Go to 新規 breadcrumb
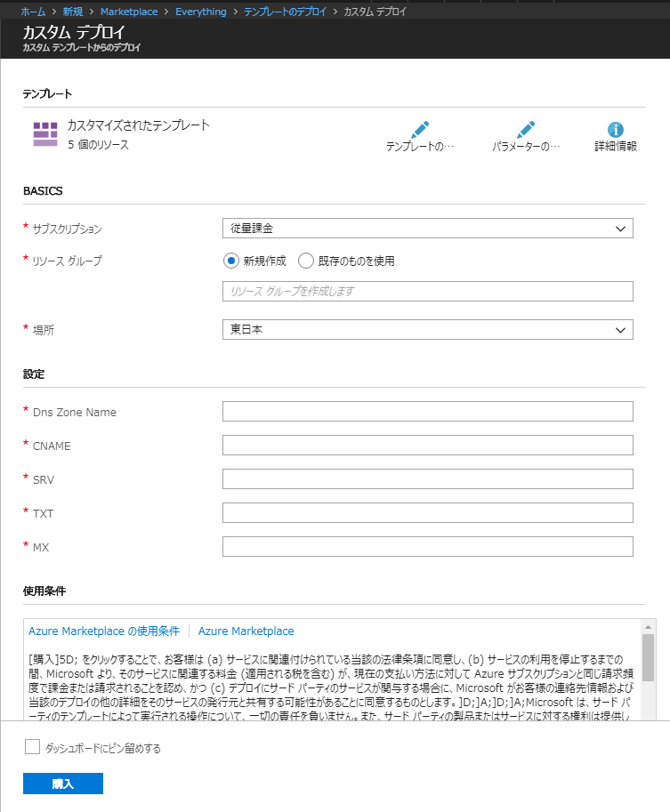 click(x=73, y=12)
